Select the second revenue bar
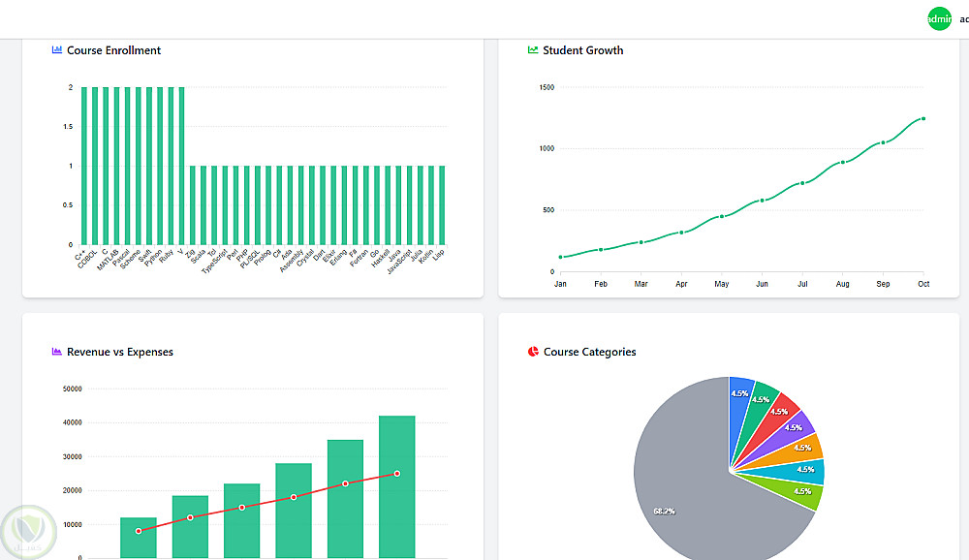This screenshot has width=969, height=560. [x=190, y=527]
